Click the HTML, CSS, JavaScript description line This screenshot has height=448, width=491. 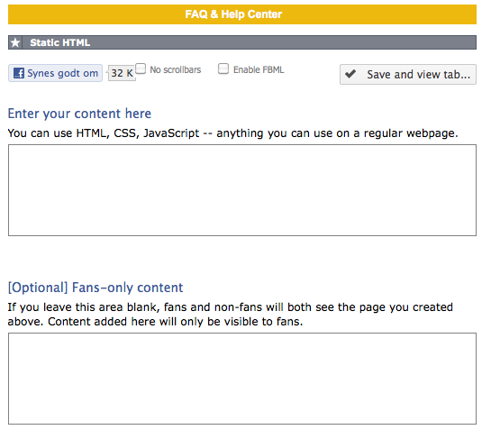(232, 133)
